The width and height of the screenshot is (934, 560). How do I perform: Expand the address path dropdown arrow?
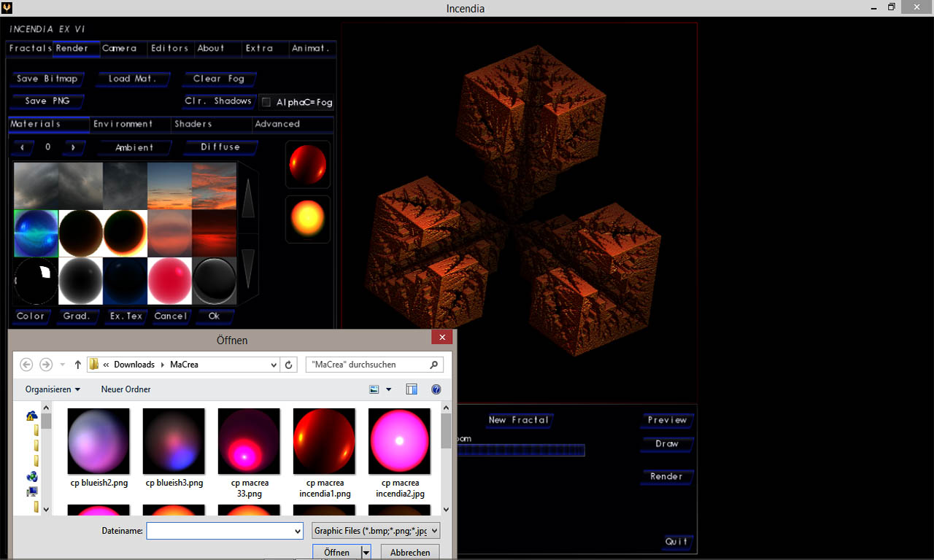(274, 365)
